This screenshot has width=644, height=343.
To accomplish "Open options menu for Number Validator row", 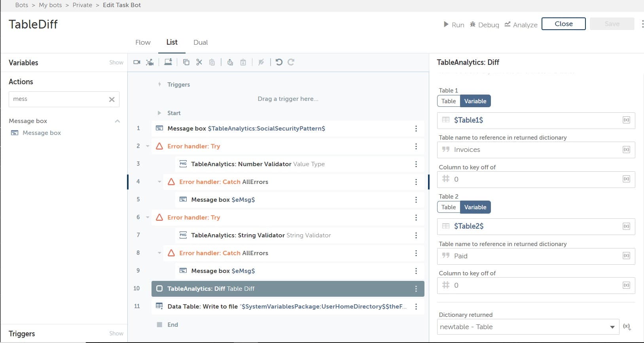I will click(416, 164).
